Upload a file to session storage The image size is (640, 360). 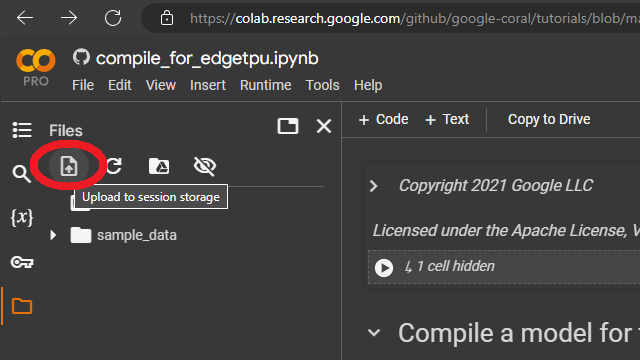click(69, 166)
